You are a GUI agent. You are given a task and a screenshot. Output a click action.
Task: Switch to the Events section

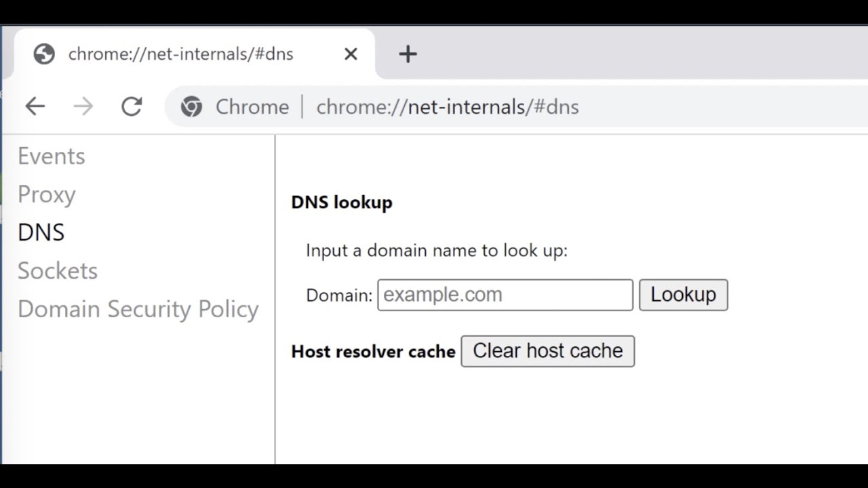coord(52,156)
